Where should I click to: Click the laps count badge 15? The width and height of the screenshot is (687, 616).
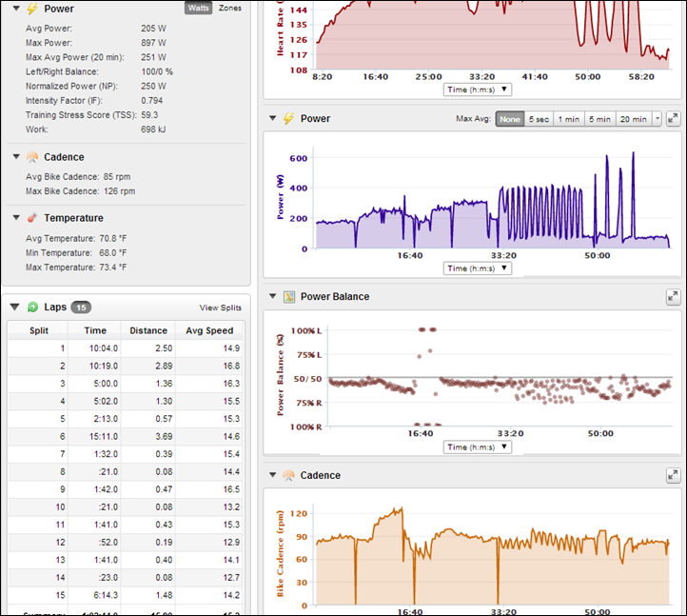point(81,308)
